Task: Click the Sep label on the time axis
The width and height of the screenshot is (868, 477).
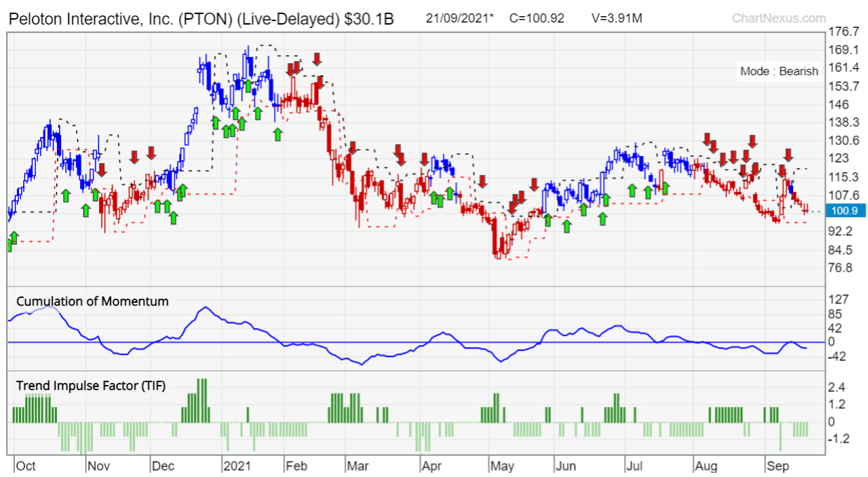Action: [777, 466]
